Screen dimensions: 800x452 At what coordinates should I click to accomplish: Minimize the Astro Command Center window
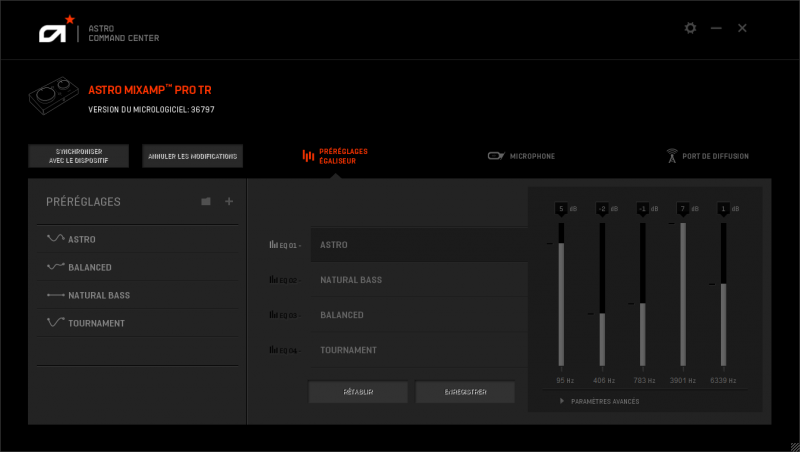(716, 28)
